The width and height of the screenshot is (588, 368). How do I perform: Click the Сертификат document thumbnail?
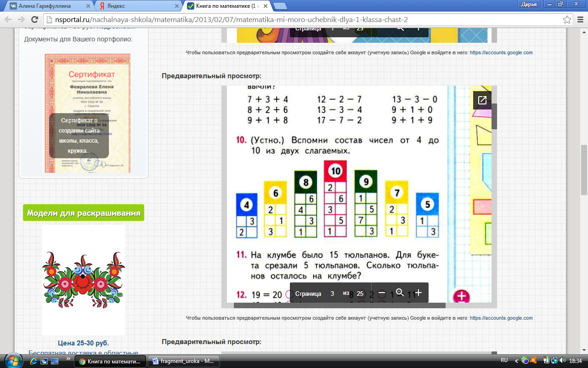pyautogui.click(x=87, y=113)
